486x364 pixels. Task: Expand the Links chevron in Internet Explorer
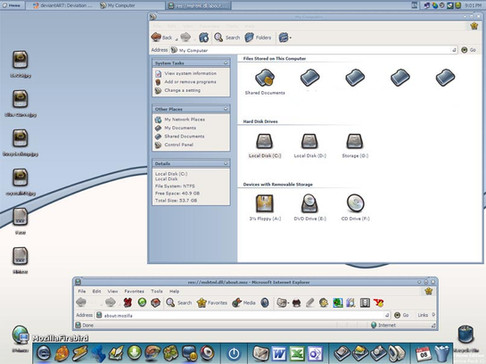[433, 314]
